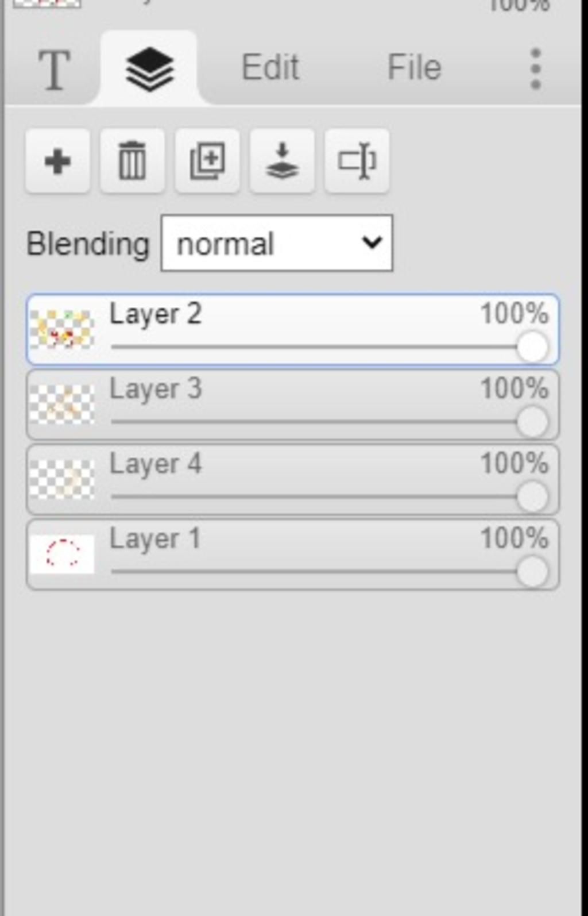Screen dimensions: 588x916
Task: Open the layers panel tab icon
Action: point(149,69)
